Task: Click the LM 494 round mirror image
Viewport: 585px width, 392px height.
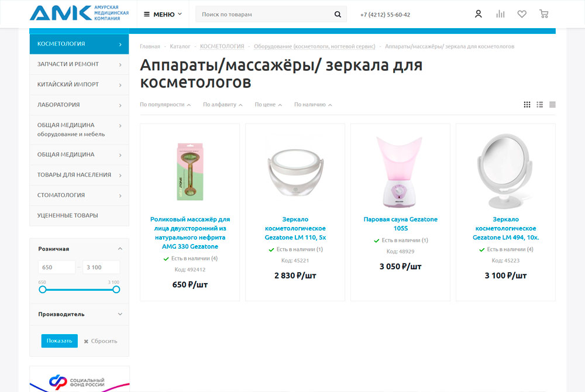Action: coord(505,171)
